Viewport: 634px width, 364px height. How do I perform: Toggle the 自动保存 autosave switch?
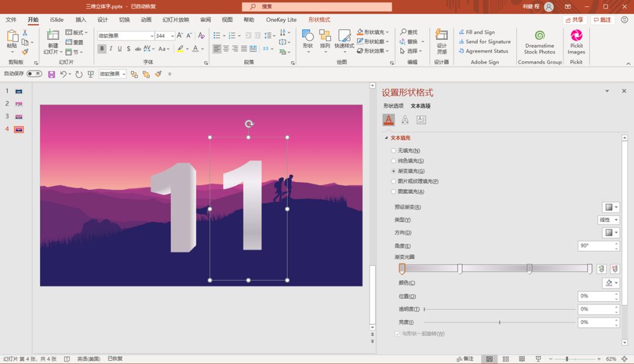tap(34, 74)
